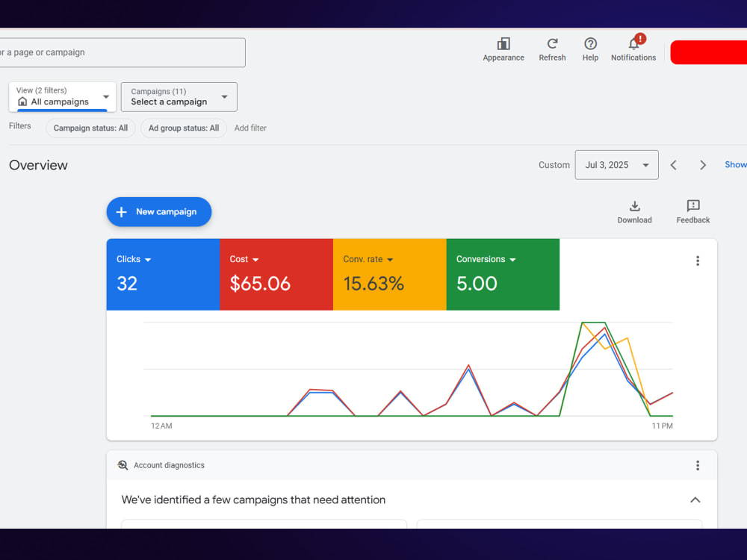Open the Select a campaign dropdown
Viewport: 747px width, 560px height.
[x=179, y=96]
